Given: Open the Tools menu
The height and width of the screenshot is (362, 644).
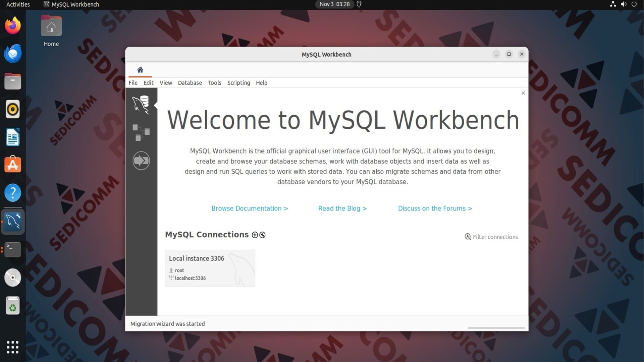Looking at the screenshot, I should (x=214, y=83).
